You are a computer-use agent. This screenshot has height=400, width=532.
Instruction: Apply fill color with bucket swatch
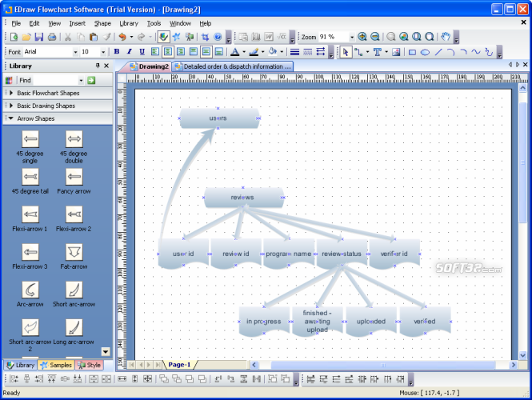coord(273,52)
